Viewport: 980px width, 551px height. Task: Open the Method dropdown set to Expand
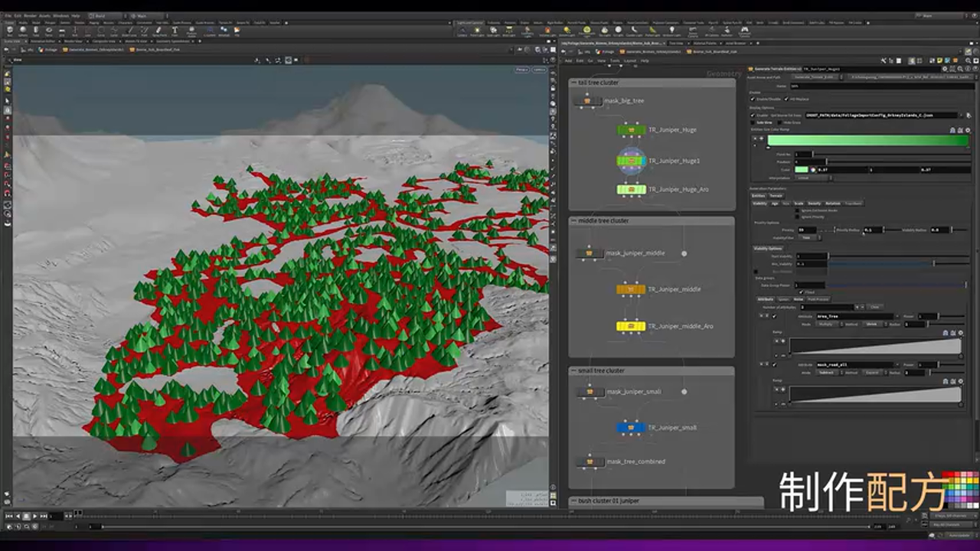pos(872,373)
